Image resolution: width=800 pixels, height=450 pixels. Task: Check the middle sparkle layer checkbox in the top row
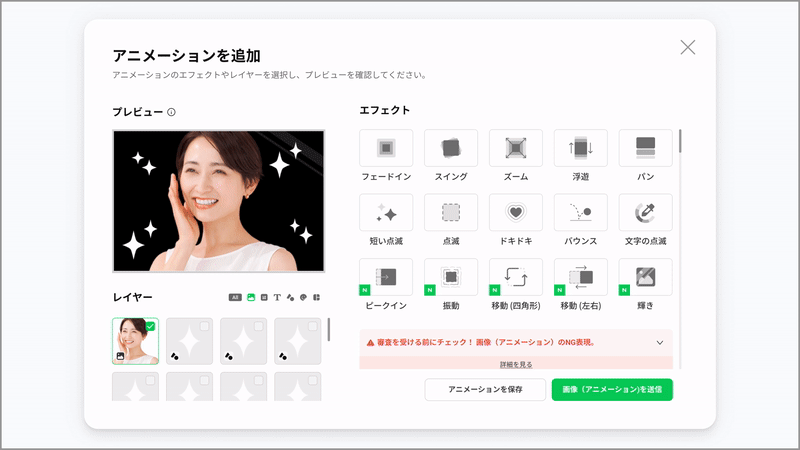point(259,326)
